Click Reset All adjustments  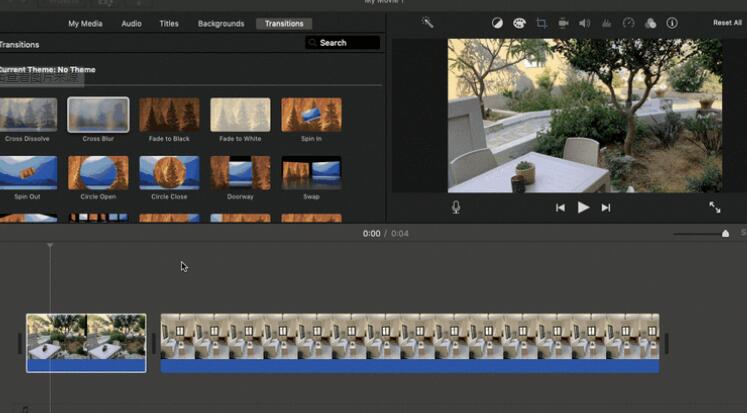(727, 23)
